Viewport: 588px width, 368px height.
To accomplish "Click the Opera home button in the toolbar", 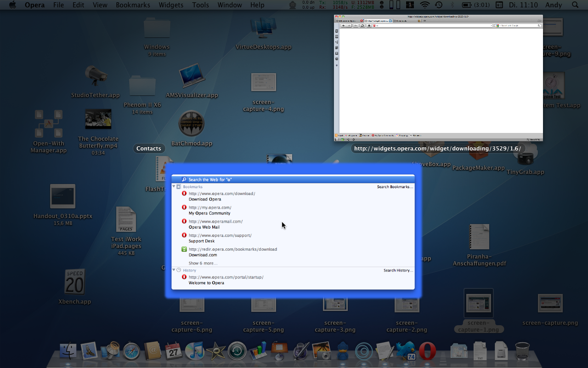I will 369,25.
